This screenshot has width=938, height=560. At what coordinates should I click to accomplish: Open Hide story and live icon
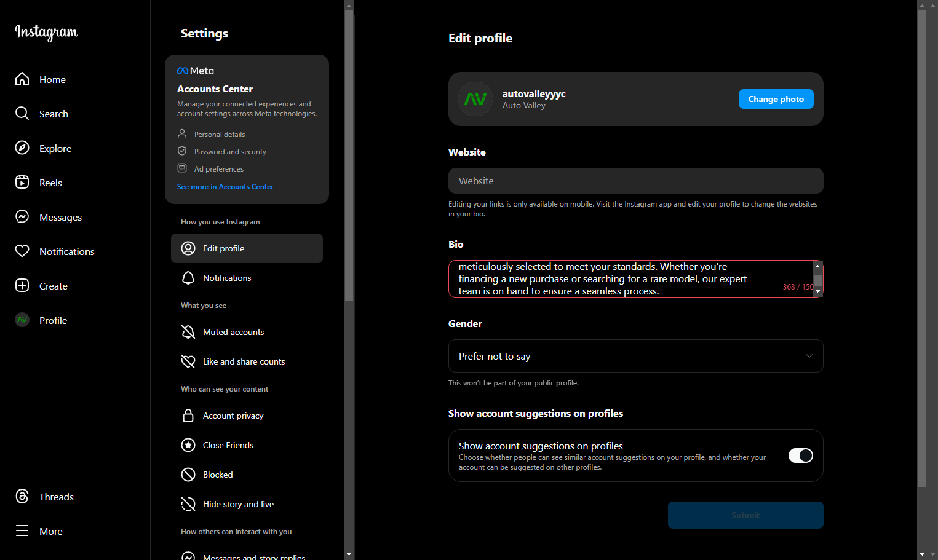[188, 504]
